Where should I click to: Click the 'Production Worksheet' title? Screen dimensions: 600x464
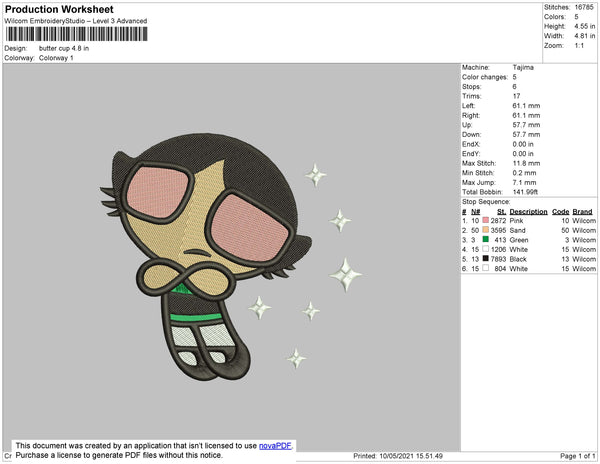pyautogui.click(x=59, y=9)
